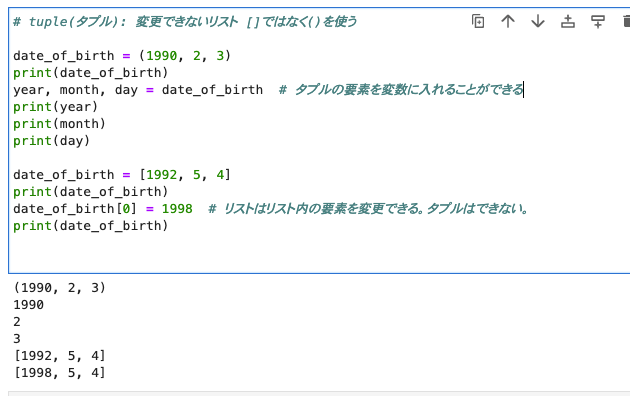This screenshot has width=630, height=396.
Task: Click the first print(date_of_birth) line
Action: [x=91, y=73]
